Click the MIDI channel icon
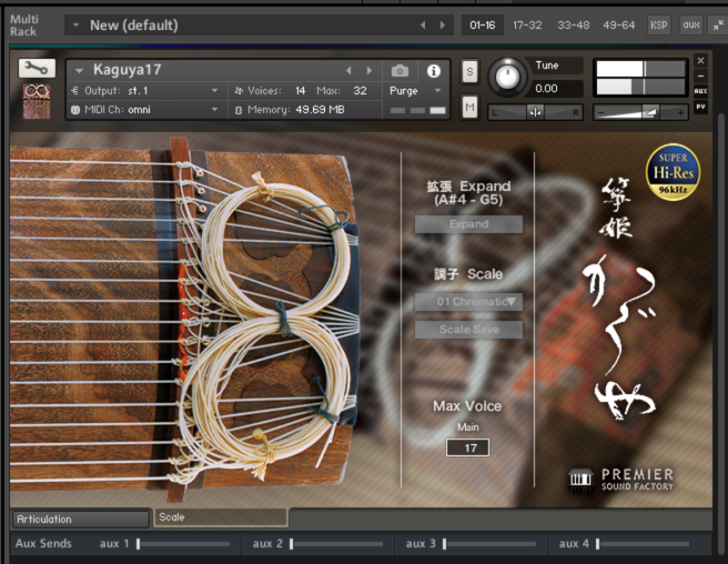 pos(76,110)
